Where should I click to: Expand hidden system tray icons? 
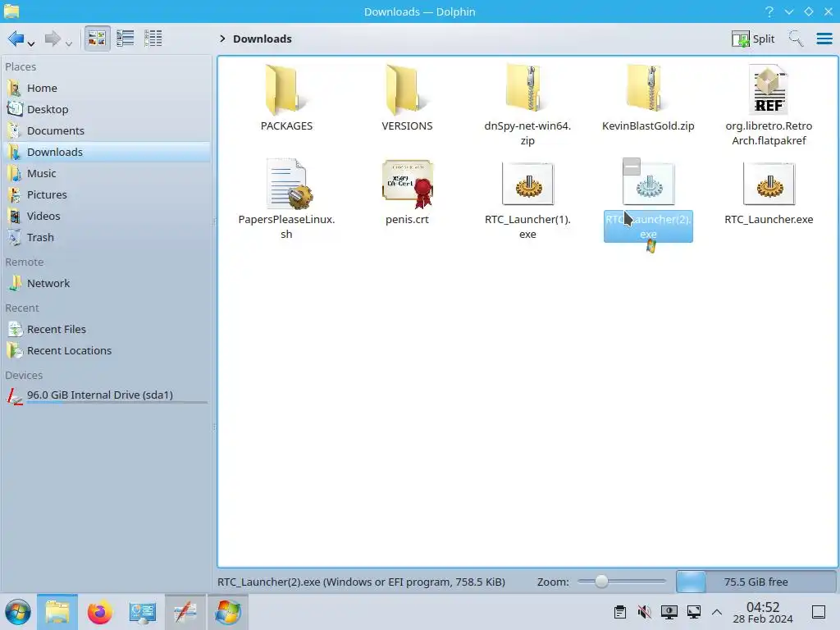(x=717, y=612)
